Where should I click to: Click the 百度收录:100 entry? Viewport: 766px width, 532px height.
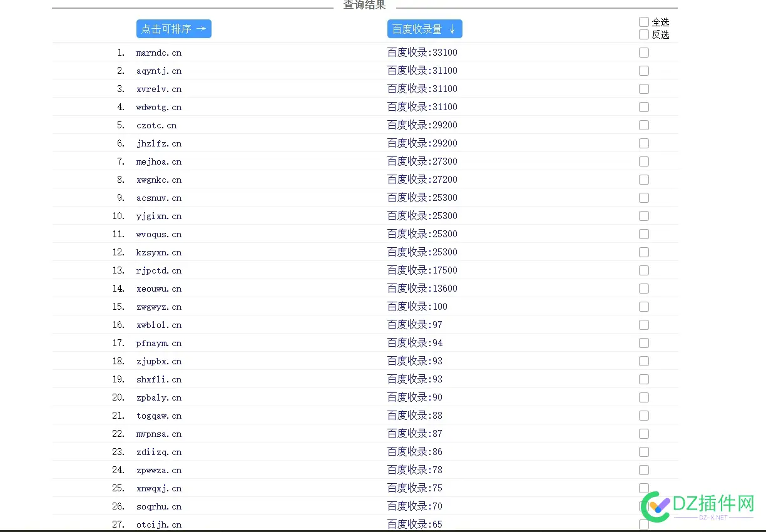click(x=417, y=307)
